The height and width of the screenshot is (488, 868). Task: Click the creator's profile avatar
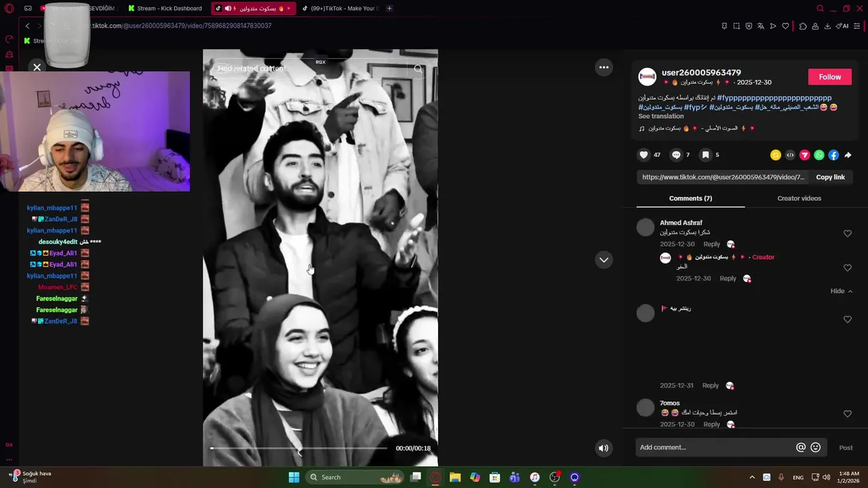[648, 77]
